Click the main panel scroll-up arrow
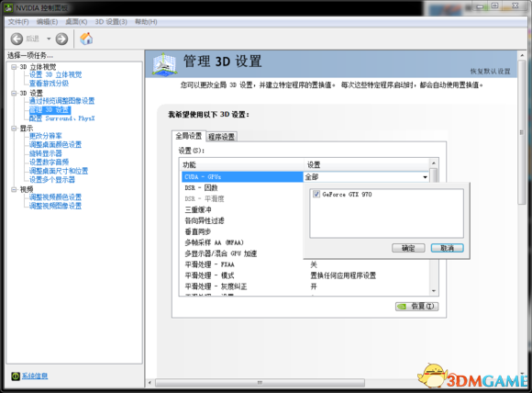Image resolution: width=532 pixels, height=393 pixels. click(522, 55)
